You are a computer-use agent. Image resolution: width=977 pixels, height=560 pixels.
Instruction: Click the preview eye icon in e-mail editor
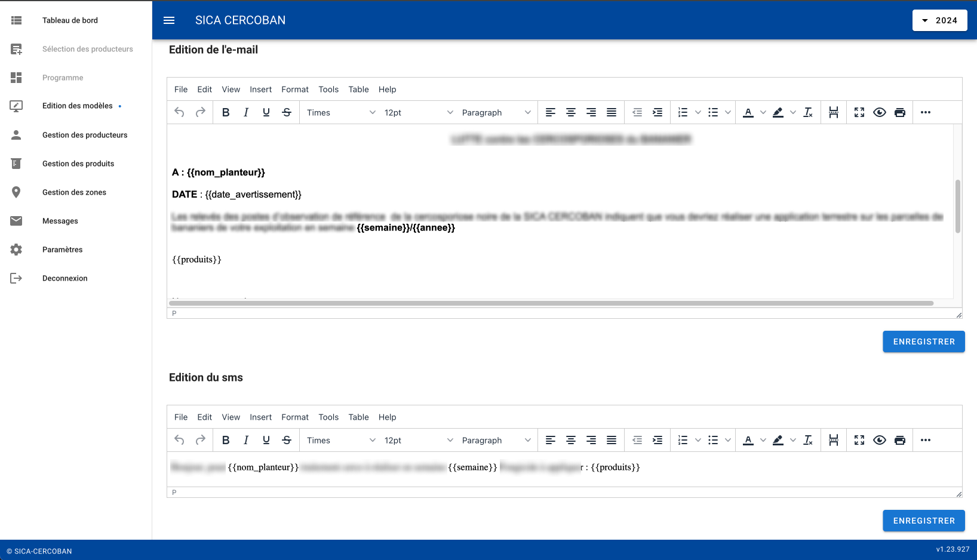point(880,112)
